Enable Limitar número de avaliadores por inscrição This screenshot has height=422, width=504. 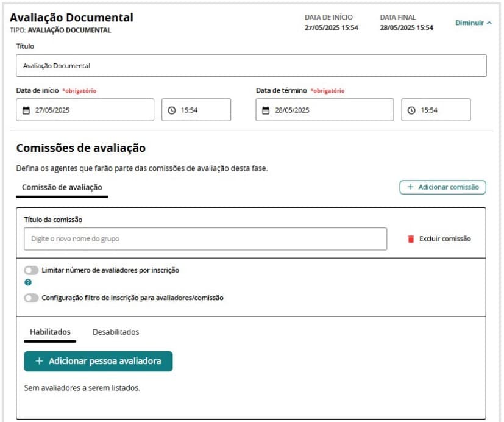31,270
